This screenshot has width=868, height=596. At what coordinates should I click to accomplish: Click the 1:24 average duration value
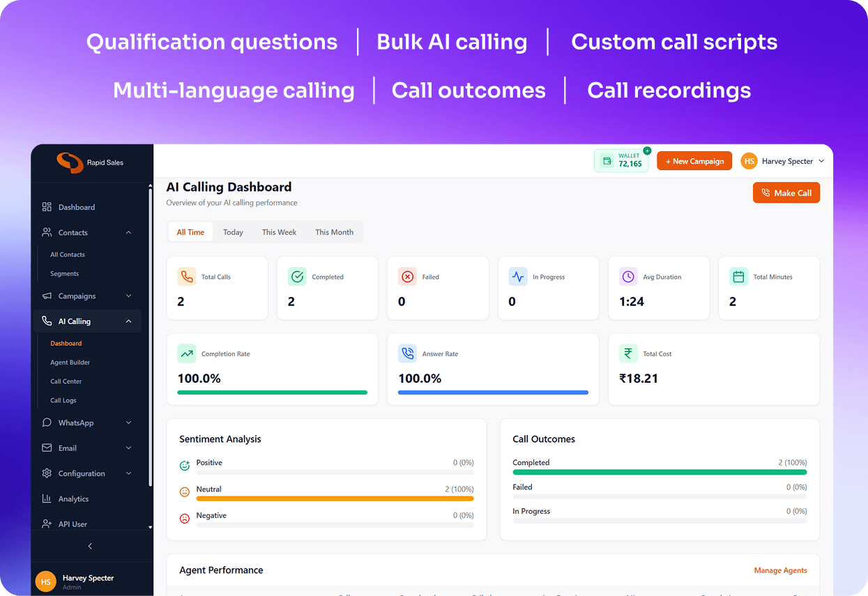click(x=632, y=302)
